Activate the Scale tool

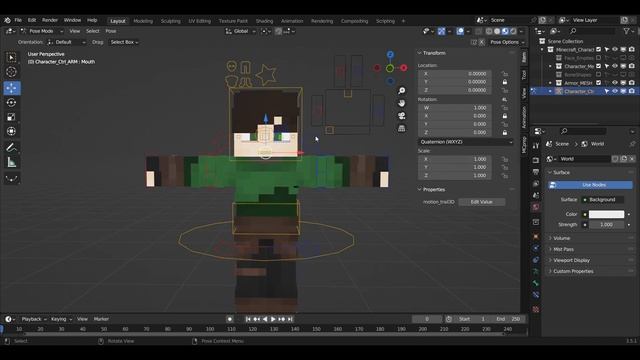tap(11, 117)
